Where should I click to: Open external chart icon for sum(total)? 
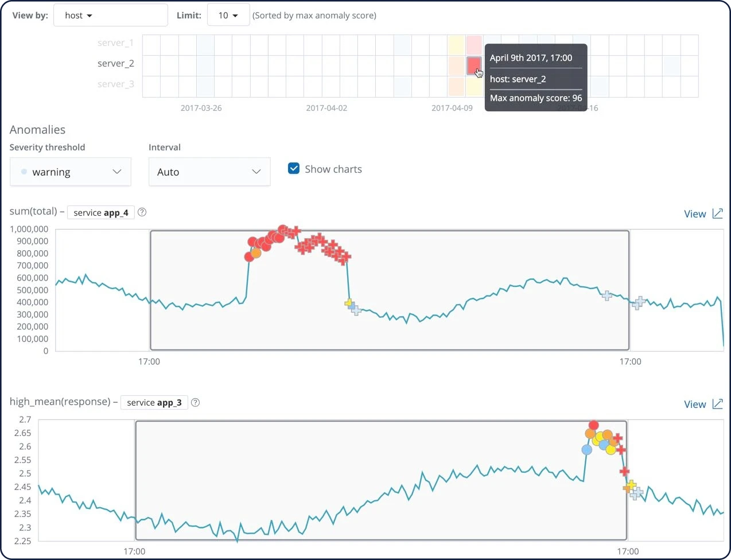tap(717, 213)
